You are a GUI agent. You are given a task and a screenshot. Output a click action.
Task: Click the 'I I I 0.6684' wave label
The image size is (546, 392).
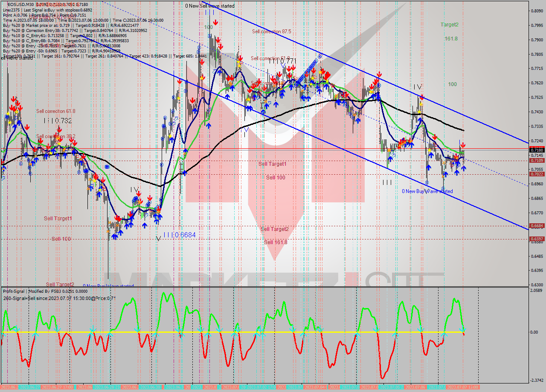[179, 235]
